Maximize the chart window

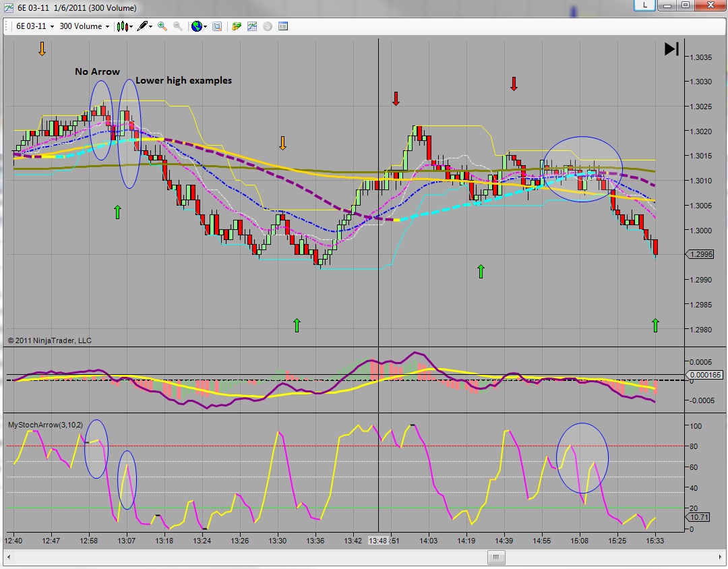pos(686,5)
